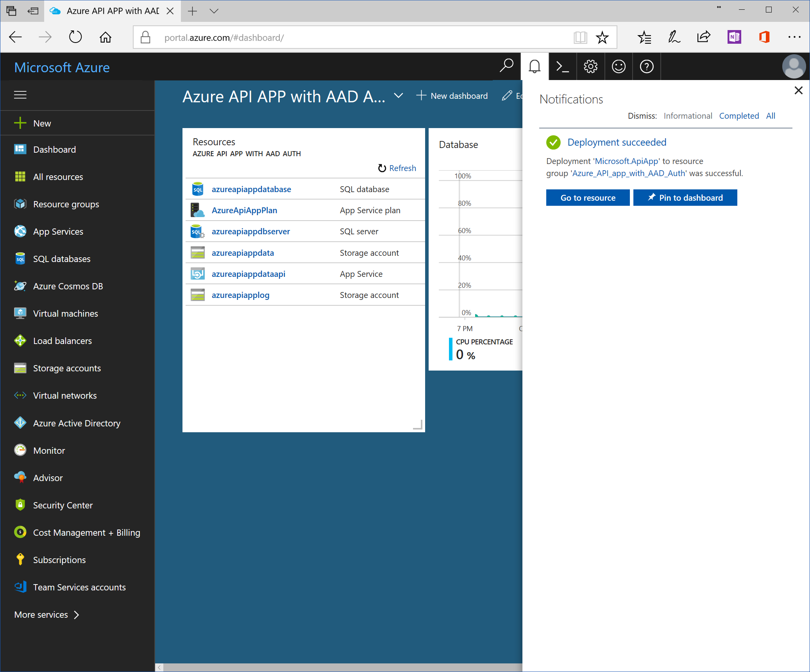Open Cloud Shell from the top bar
The width and height of the screenshot is (810, 672).
pos(562,67)
